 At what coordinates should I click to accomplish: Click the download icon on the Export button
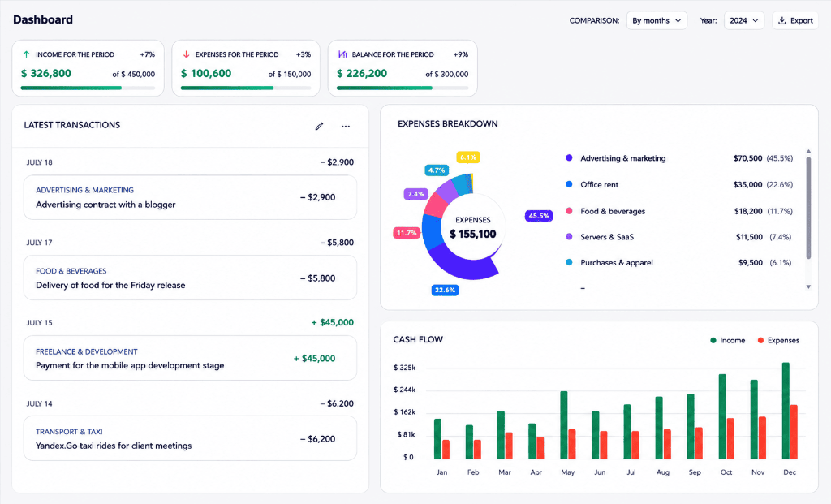[781, 20]
